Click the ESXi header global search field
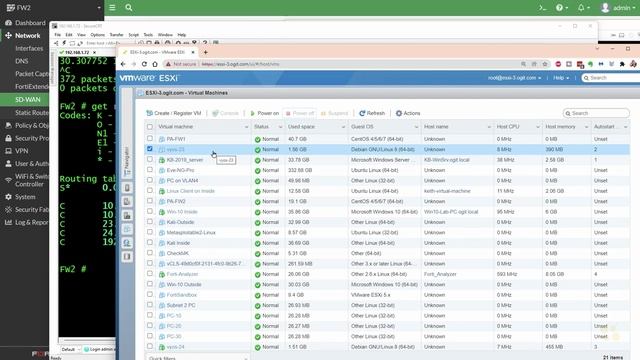The image size is (640, 360). [x=612, y=78]
